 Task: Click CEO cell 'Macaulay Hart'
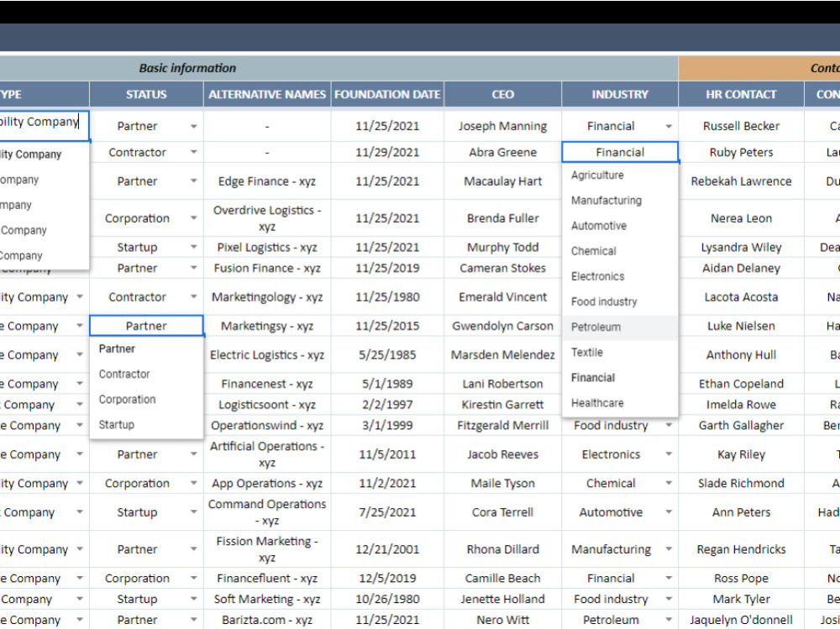point(502,181)
